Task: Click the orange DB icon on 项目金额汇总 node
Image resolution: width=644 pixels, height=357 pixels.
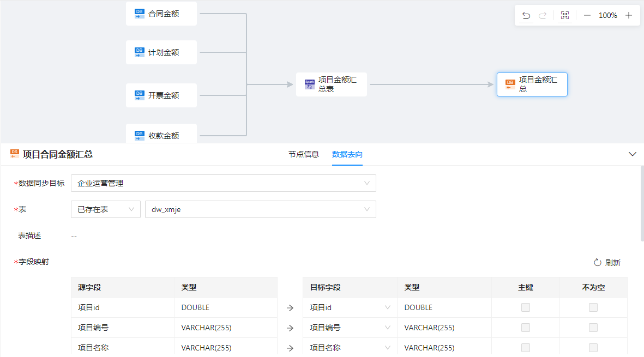Action: click(510, 84)
